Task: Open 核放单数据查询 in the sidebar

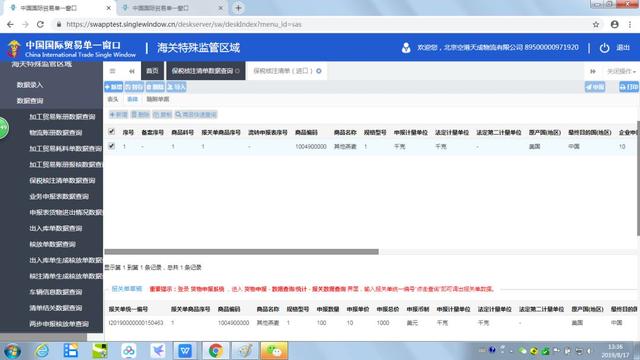Action: pyautogui.click(x=53, y=244)
